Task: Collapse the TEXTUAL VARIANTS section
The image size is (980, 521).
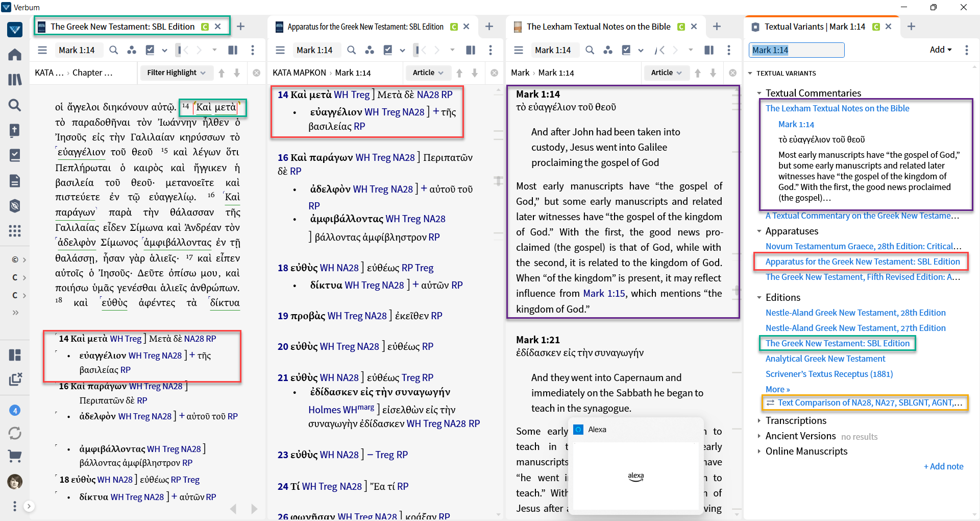Action: tap(750, 74)
